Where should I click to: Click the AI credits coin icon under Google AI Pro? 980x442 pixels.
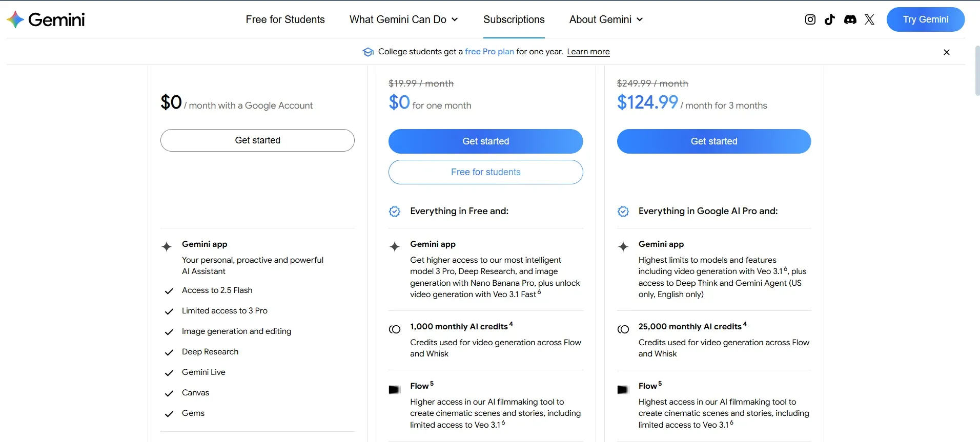tap(623, 329)
